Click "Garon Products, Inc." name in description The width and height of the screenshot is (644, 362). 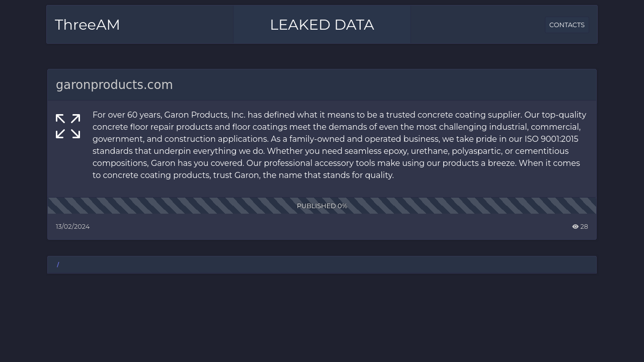(205, 115)
